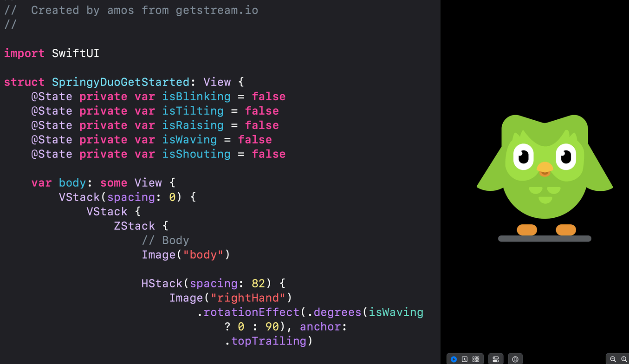Click the 'isRaising' variable declaration
This screenshot has height=364, width=629.
click(193, 125)
